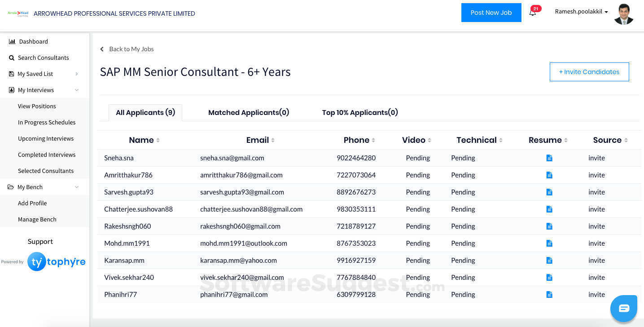
Task: Click the Invite Candidates button
Action: coord(589,72)
